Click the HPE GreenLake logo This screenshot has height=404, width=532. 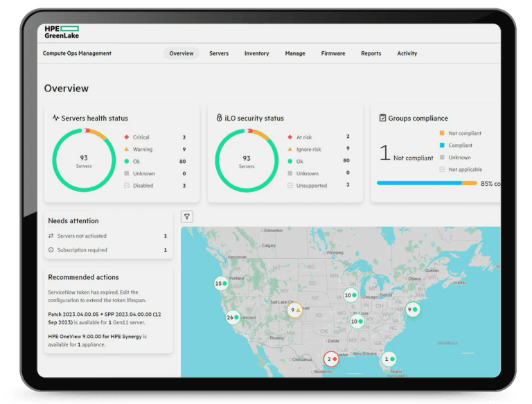62,32
